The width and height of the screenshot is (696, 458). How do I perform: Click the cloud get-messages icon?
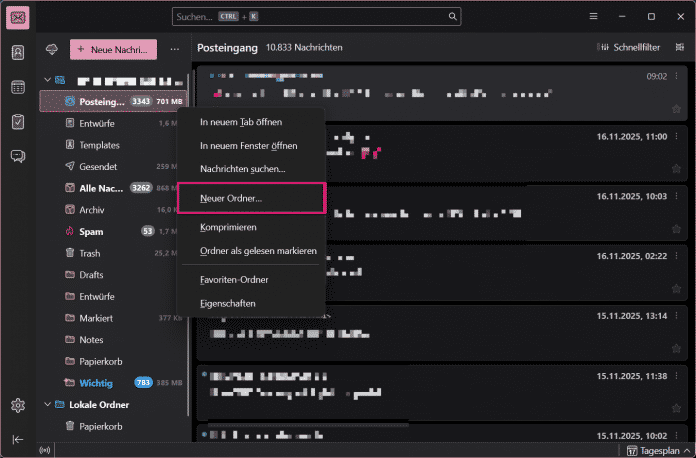tap(52, 48)
